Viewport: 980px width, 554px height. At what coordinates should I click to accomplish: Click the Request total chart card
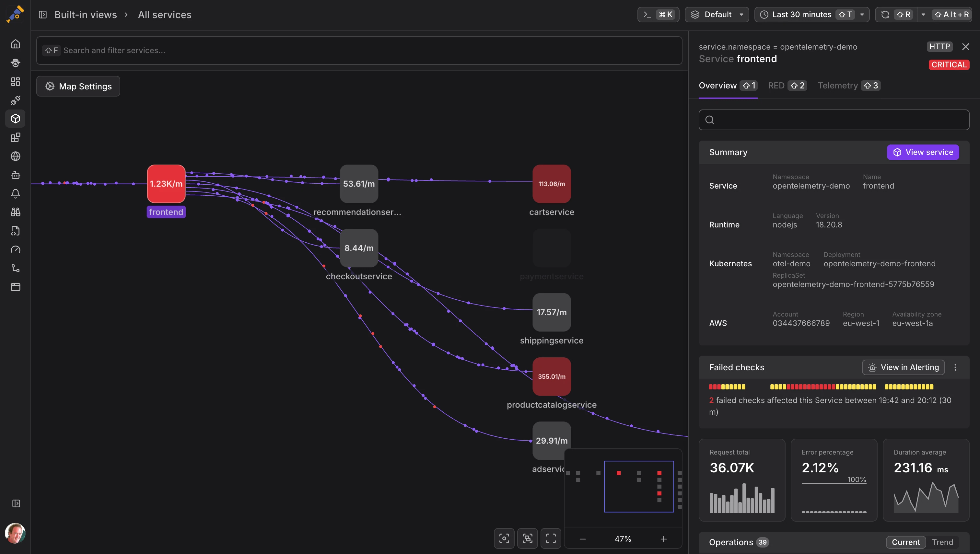pyautogui.click(x=742, y=480)
